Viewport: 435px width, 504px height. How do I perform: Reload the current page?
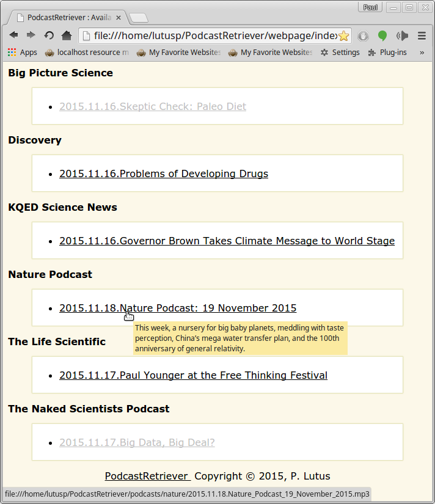(x=49, y=35)
